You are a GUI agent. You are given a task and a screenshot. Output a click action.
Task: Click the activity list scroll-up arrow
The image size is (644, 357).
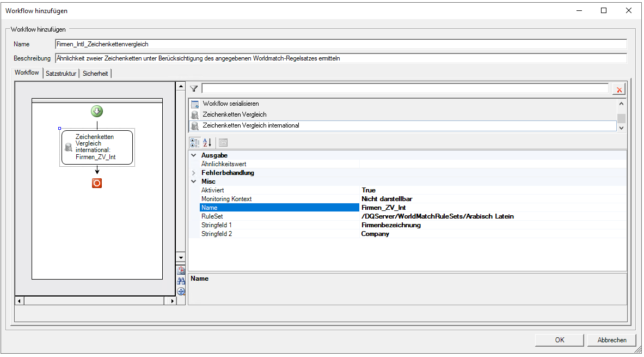[x=622, y=104]
